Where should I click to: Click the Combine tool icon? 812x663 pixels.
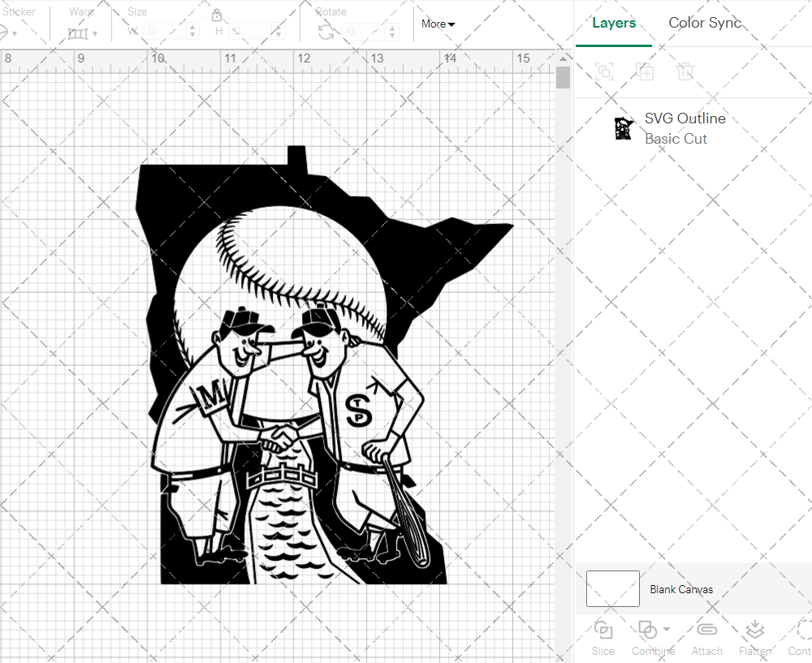(x=647, y=630)
